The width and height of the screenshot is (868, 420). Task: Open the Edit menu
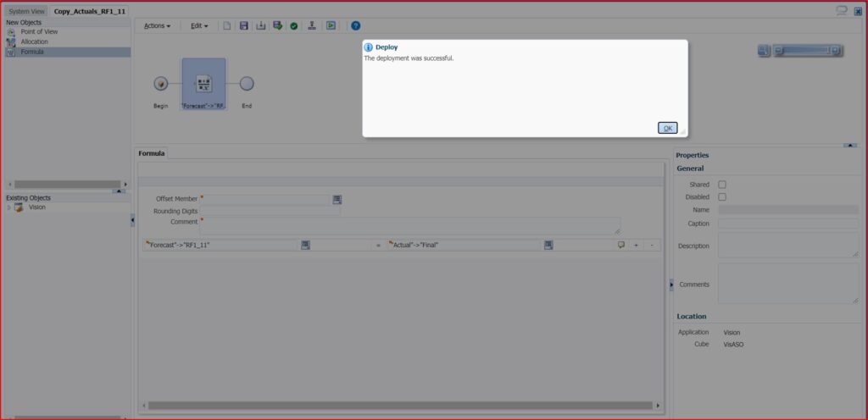[199, 26]
